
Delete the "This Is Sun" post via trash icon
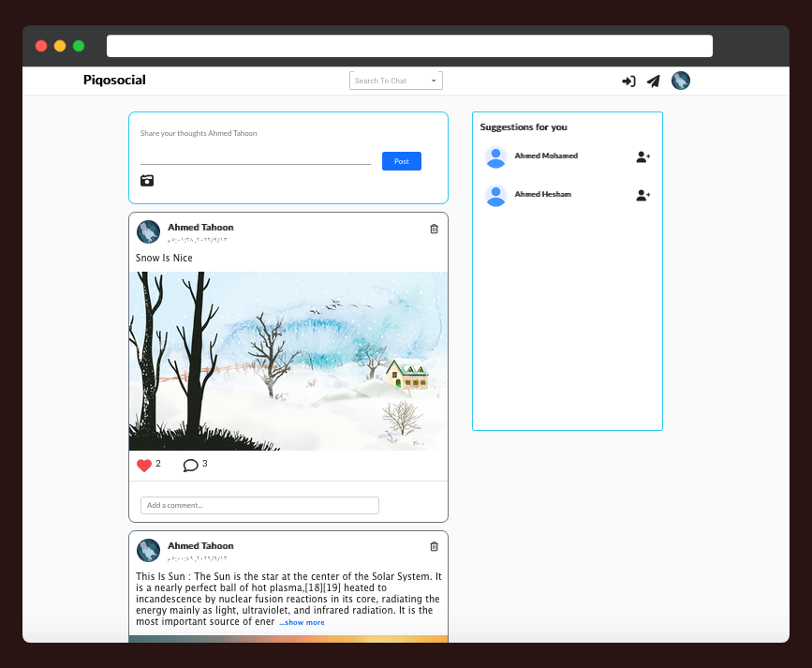point(433,546)
